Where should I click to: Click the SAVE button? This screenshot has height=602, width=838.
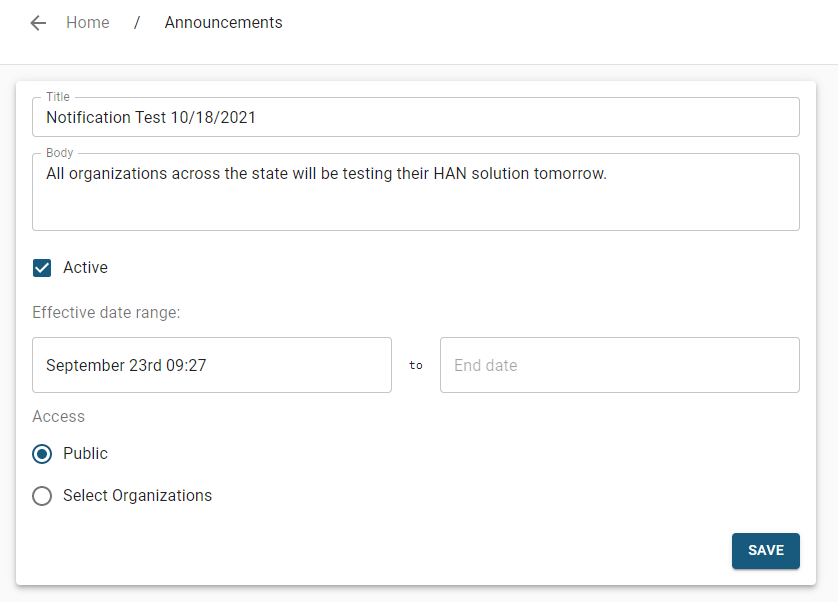pyautogui.click(x=765, y=550)
